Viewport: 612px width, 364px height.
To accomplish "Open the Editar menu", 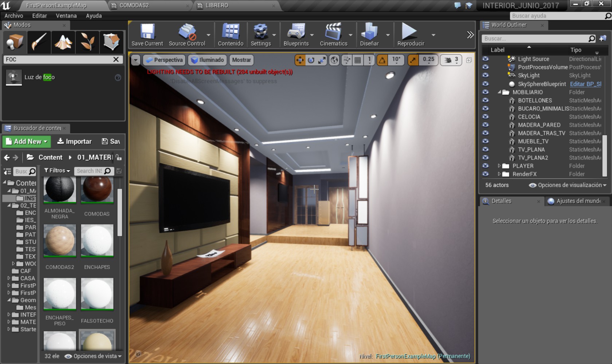I will point(39,16).
